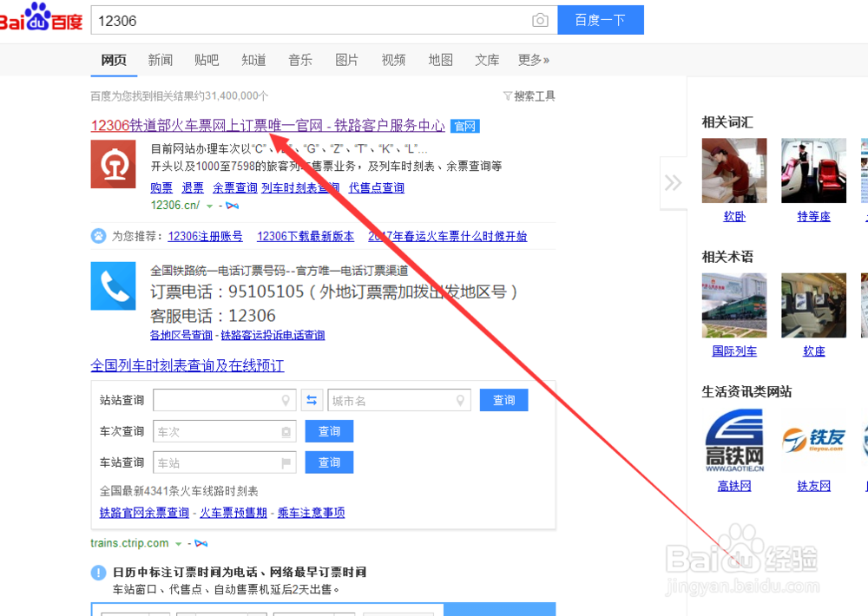Switch to the 图片 tab

coord(346,60)
